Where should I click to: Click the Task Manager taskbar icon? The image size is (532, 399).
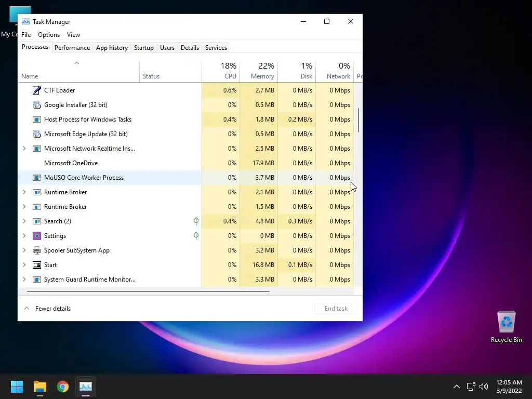[x=86, y=387]
